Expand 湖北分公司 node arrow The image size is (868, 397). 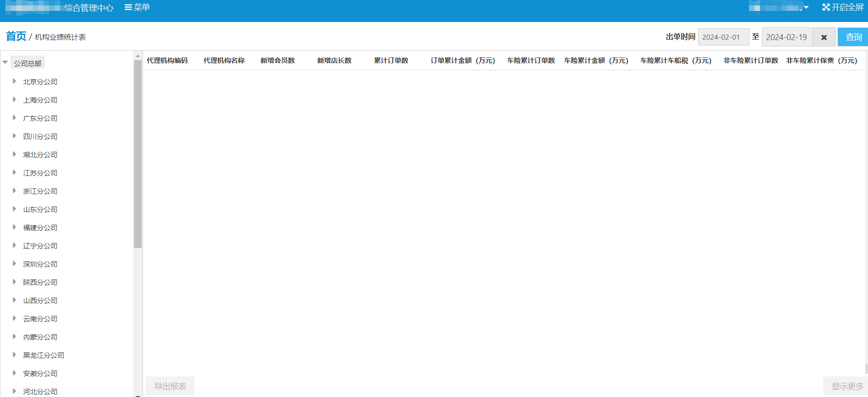coord(14,154)
